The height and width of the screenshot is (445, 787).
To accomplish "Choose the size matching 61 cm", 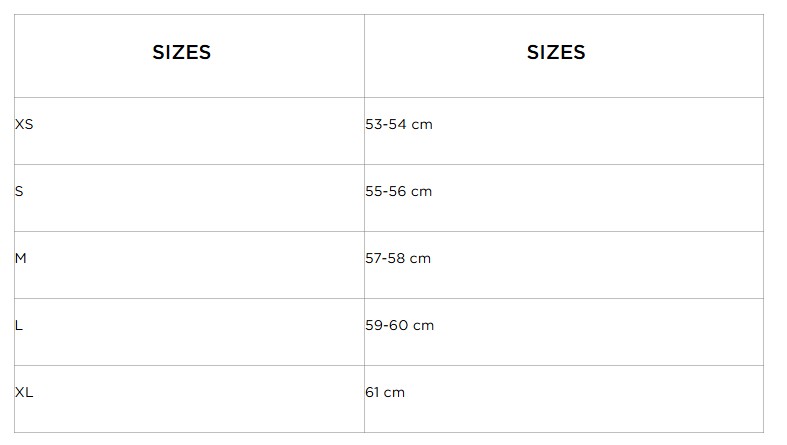I will click(25, 392).
